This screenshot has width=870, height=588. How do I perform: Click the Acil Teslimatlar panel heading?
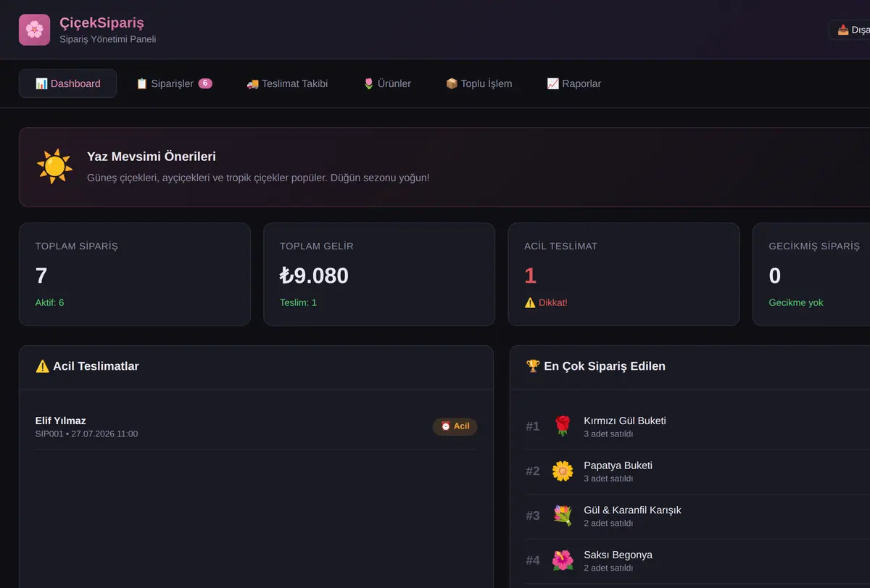click(x=87, y=366)
